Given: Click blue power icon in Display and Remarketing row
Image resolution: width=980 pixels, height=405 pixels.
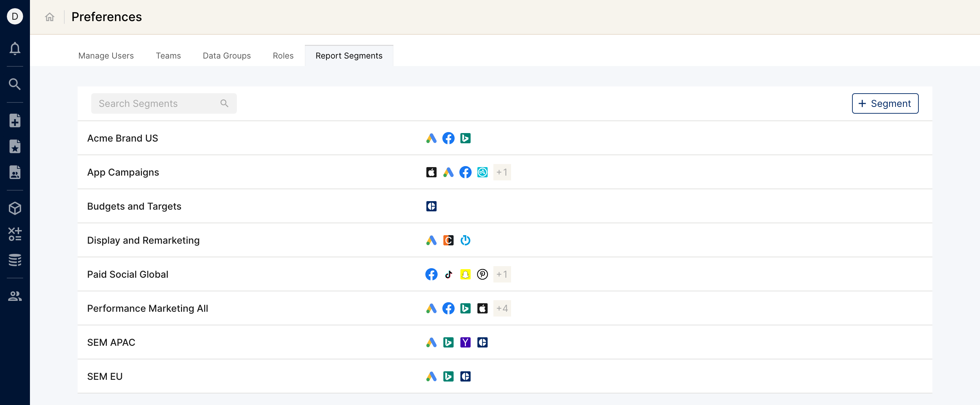Looking at the screenshot, I should click(465, 241).
